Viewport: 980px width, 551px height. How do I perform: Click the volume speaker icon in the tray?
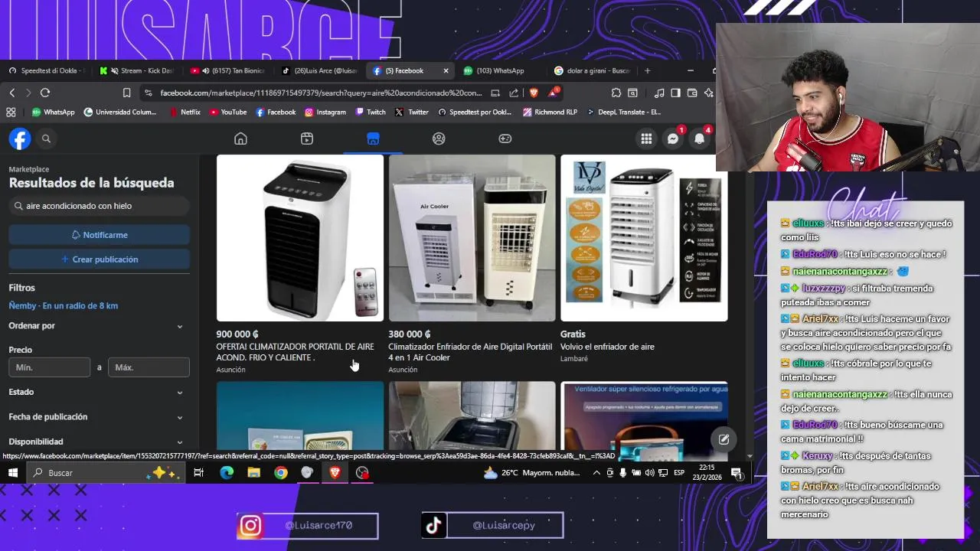coord(649,473)
